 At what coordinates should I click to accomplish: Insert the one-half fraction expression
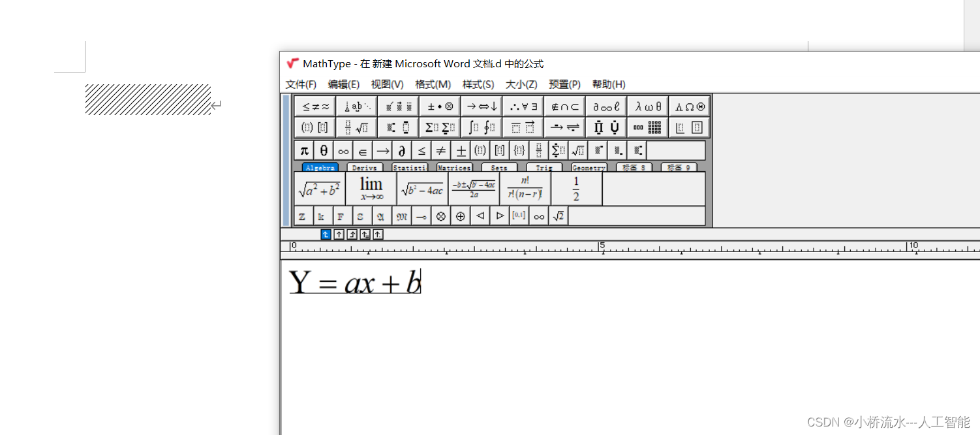click(x=577, y=189)
